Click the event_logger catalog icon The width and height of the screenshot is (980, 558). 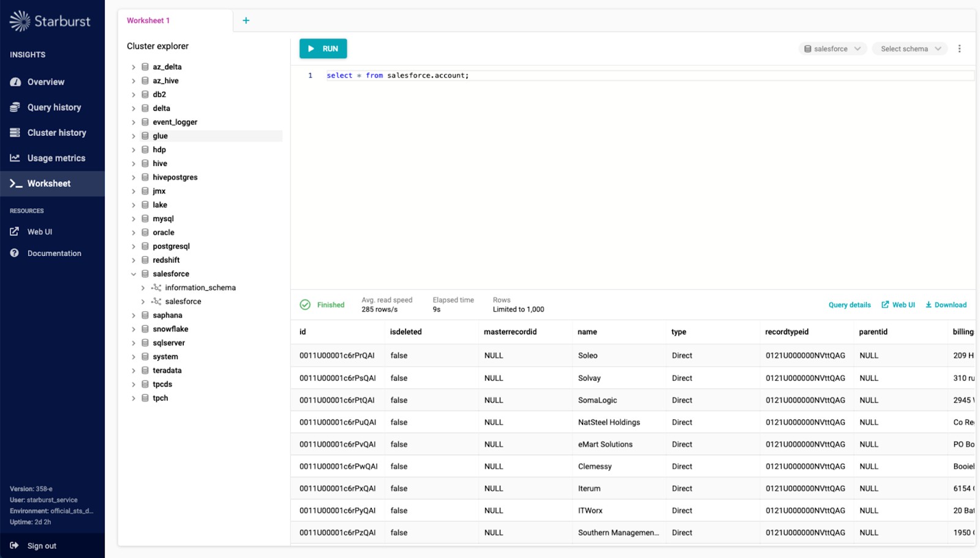[x=145, y=123]
